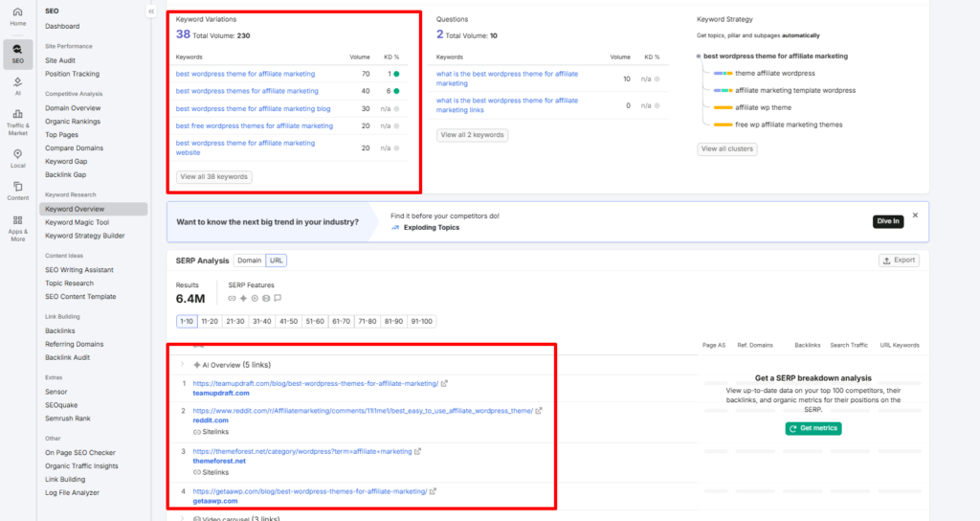Sort keyword variations by Volume column
Viewport: 980px width, 521px height.
click(360, 57)
